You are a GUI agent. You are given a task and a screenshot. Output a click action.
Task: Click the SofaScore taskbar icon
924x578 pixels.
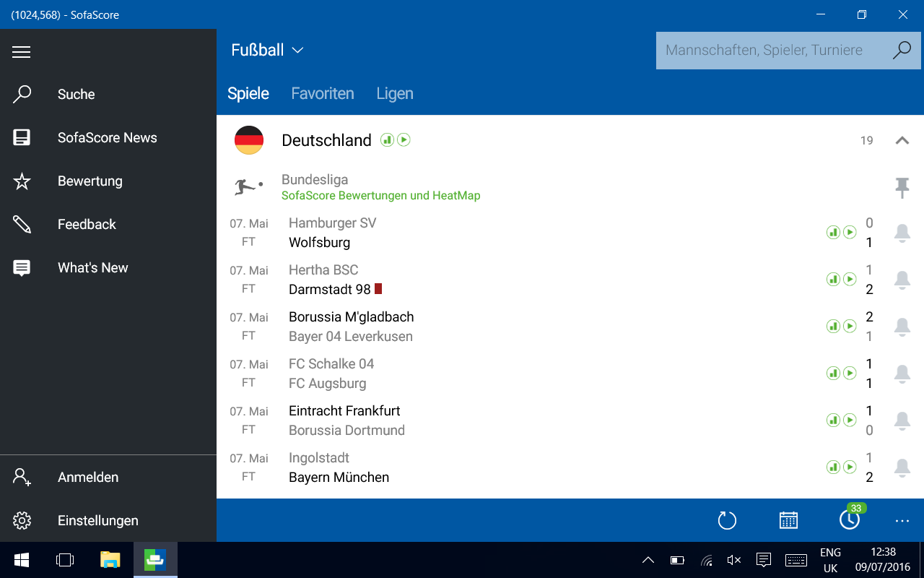155,560
